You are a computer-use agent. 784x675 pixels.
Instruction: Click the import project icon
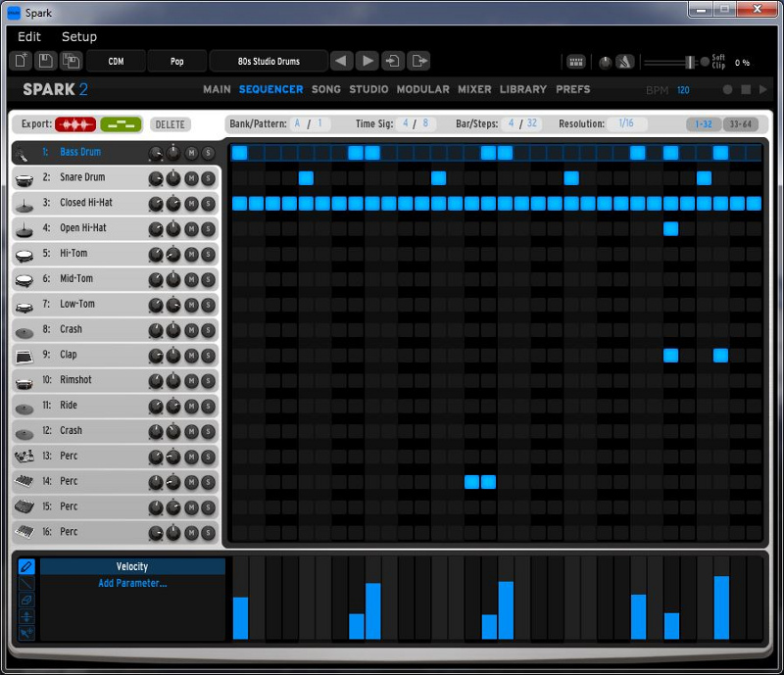[x=393, y=61]
